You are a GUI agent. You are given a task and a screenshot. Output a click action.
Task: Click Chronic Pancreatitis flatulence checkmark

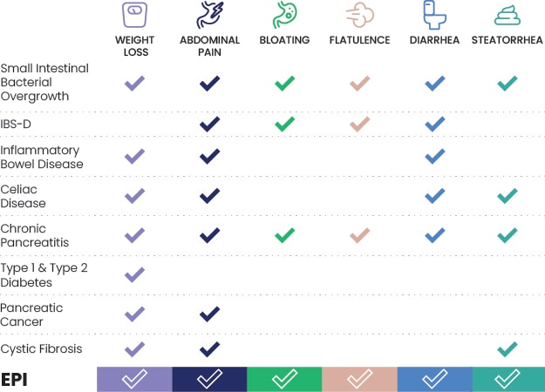point(360,235)
